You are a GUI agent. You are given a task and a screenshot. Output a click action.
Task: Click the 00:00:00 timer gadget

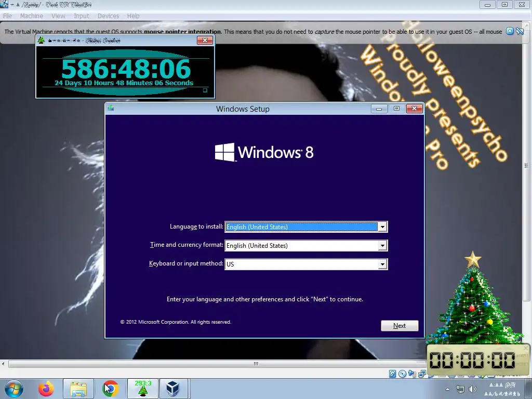pos(472,360)
